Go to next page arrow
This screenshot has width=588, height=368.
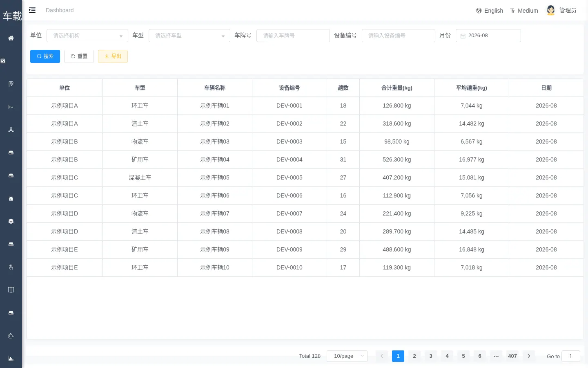529,356
